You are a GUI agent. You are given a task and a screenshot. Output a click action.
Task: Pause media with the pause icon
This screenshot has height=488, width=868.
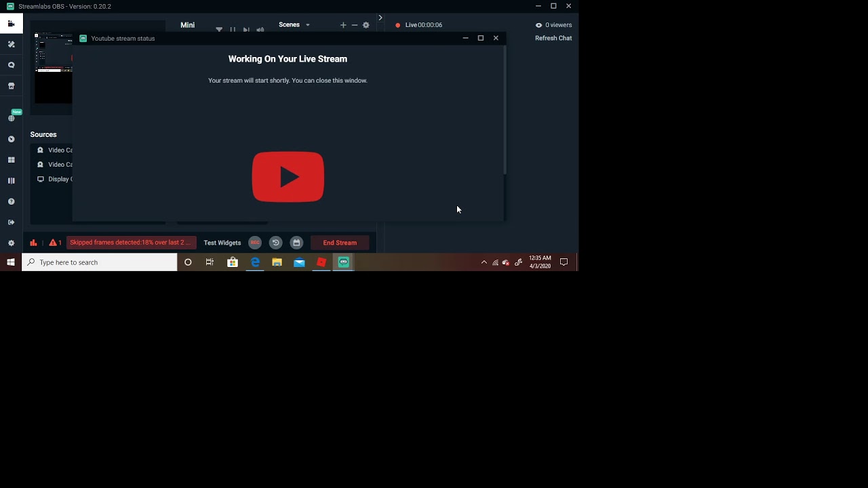tap(233, 30)
